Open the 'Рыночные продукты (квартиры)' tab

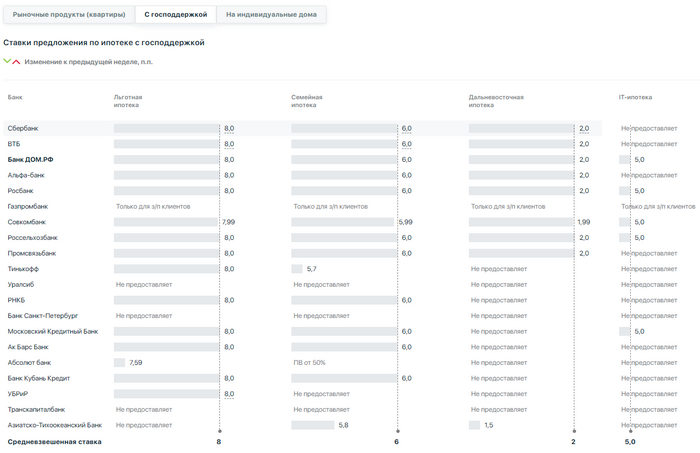click(x=69, y=14)
